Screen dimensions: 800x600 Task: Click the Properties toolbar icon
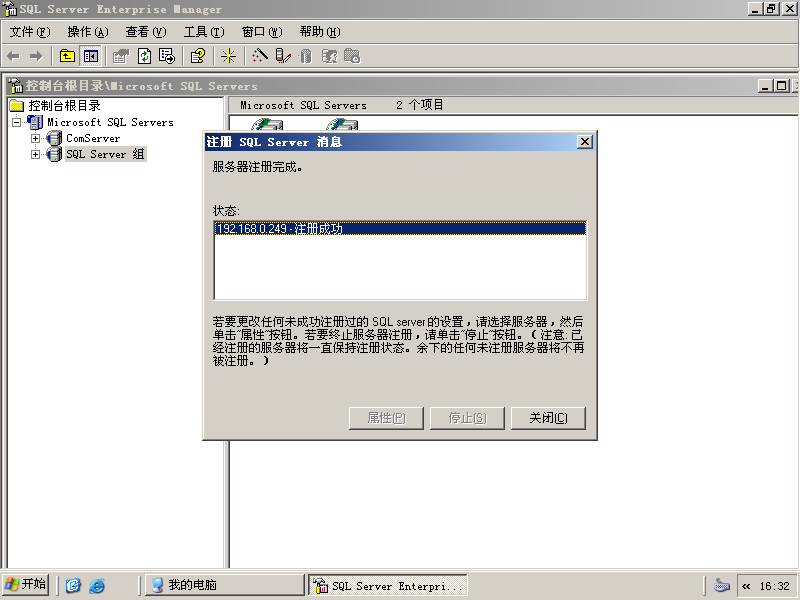(121, 56)
